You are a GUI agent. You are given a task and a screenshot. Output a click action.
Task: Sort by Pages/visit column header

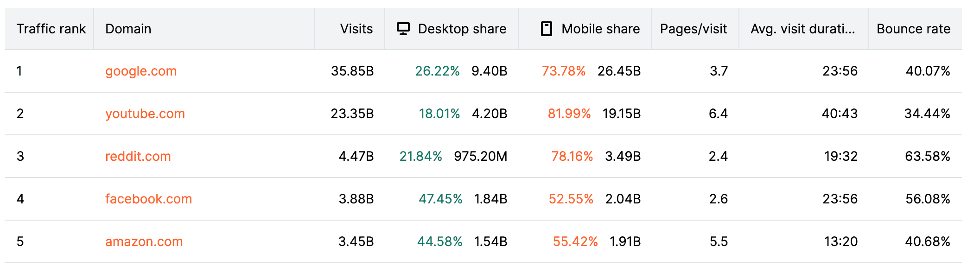pyautogui.click(x=694, y=29)
